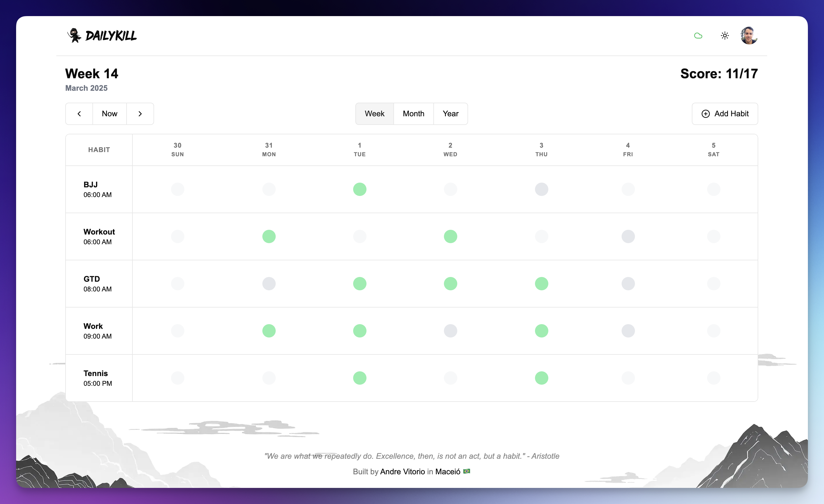
Task: Mark BJJ done on Thursday
Action: (x=541, y=190)
